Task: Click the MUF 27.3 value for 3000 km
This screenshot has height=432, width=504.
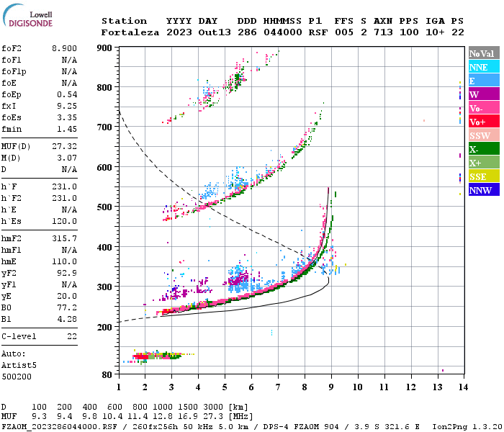Action: pos(213,417)
